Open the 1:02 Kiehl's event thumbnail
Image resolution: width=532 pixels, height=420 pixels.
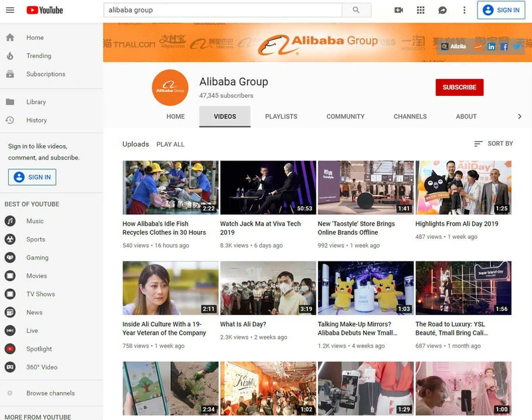pyautogui.click(x=268, y=389)
